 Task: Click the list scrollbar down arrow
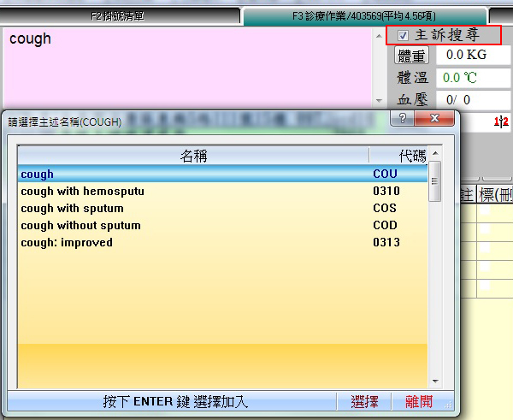[434, 381]
